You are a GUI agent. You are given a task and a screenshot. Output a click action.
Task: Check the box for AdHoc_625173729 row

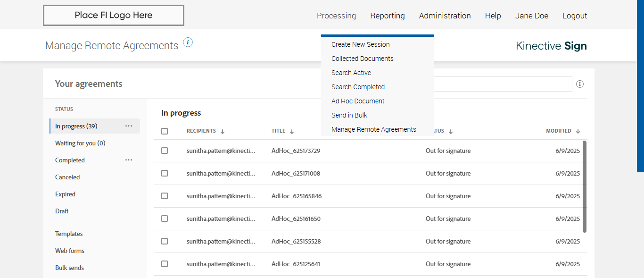coord(165,151)
